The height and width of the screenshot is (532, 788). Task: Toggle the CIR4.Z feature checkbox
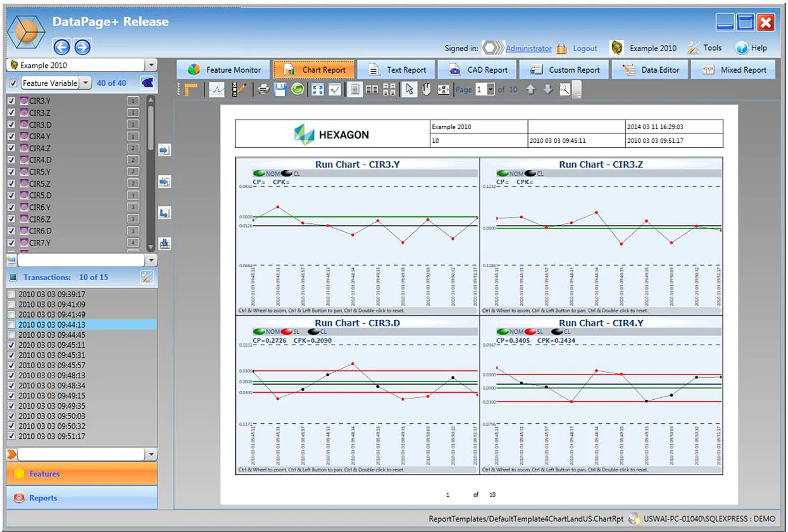pyautogui.click(x=11, y=148)
